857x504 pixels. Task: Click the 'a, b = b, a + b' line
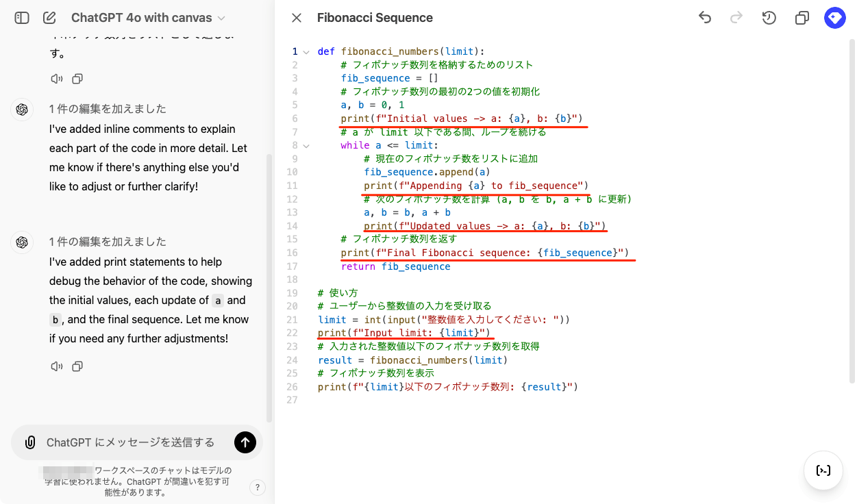407,212
